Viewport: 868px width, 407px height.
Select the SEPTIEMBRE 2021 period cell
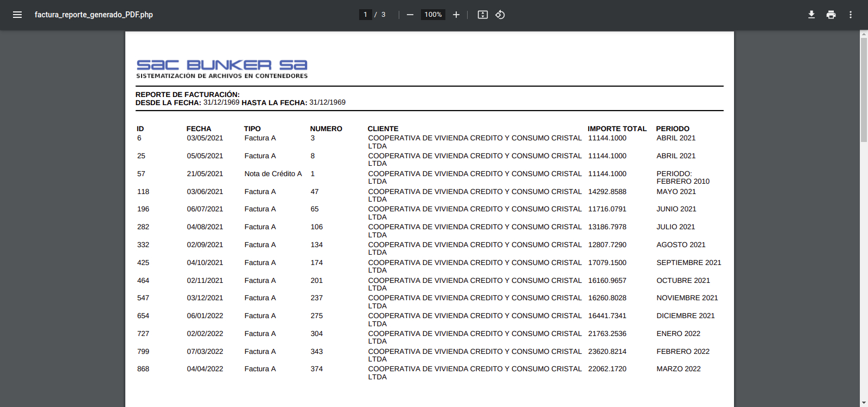[x=688, y=263]
